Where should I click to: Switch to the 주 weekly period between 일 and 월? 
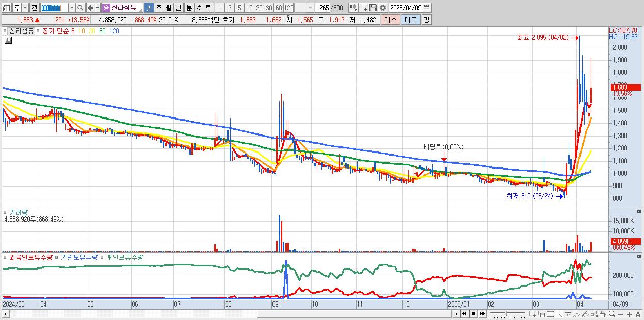[158, 8]
